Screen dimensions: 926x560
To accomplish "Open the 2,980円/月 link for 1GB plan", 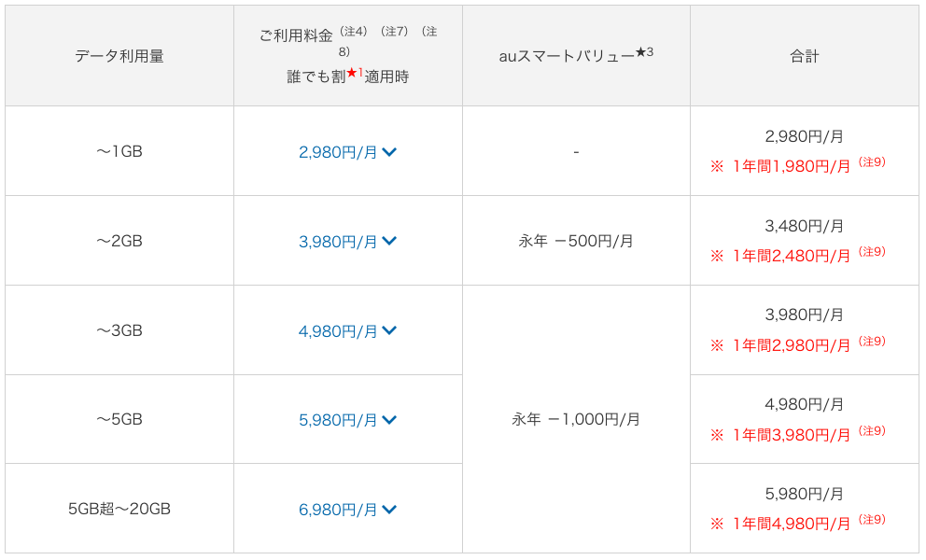I will click(x=338, y=152).
